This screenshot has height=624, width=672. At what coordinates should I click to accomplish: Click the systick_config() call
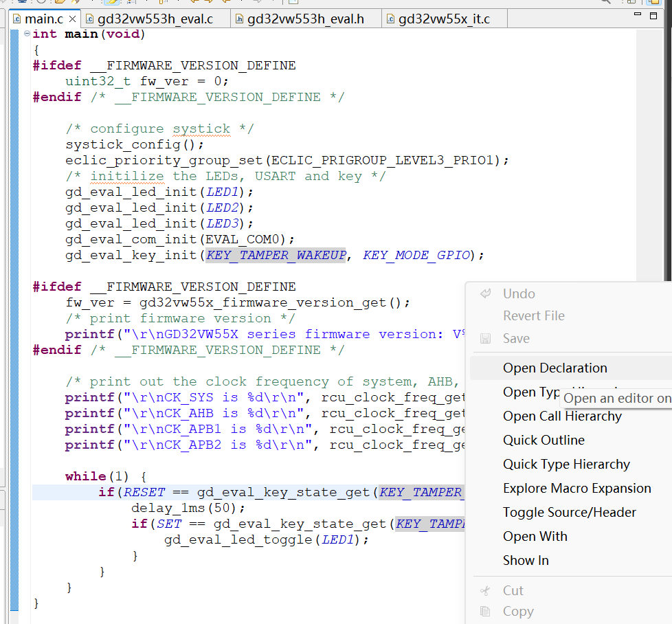pyautogui.click(x=135, y=145)
